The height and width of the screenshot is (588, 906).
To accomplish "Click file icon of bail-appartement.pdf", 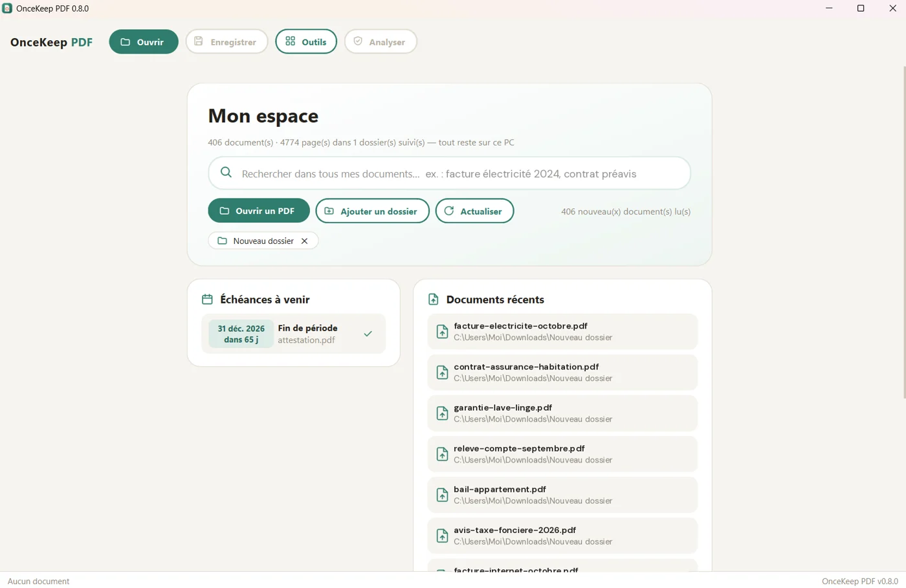I will pyautogui.click(x=442, y=495).
